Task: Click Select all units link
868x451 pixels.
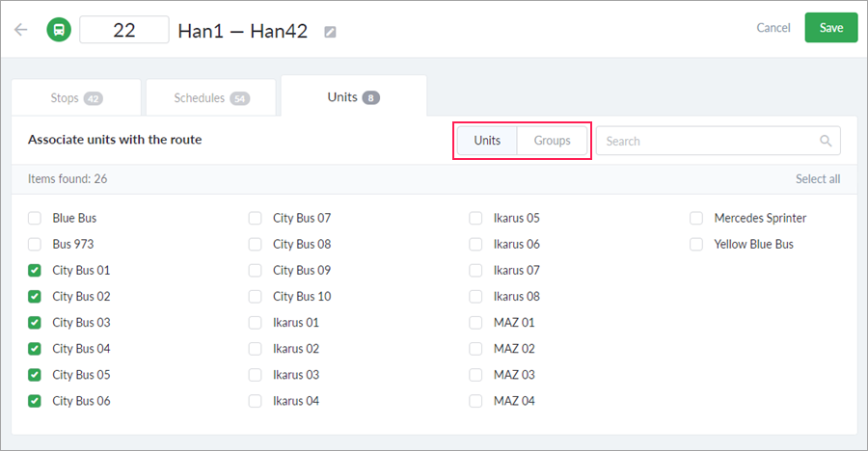Action: (x=818, y=178)
